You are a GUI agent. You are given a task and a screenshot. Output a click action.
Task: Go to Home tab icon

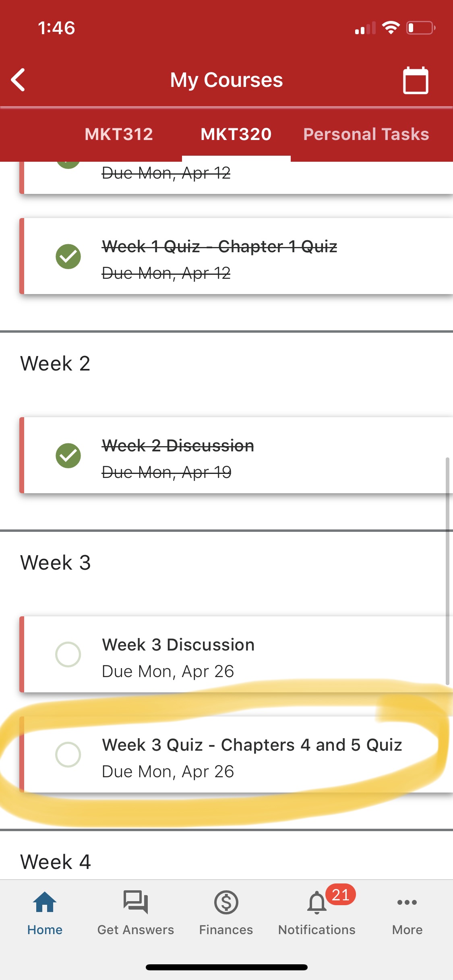coord(45,903)
